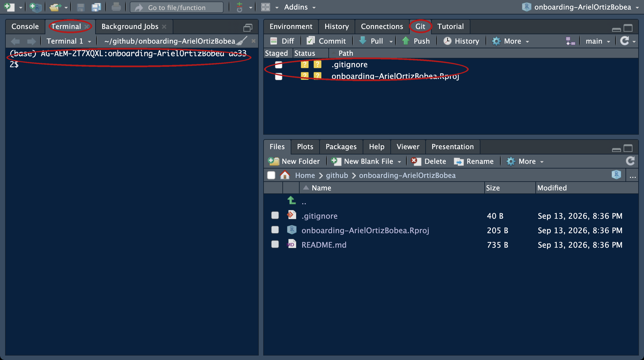
Task: Click the workspace panes grid icon
Action: [x=265, y=7]
